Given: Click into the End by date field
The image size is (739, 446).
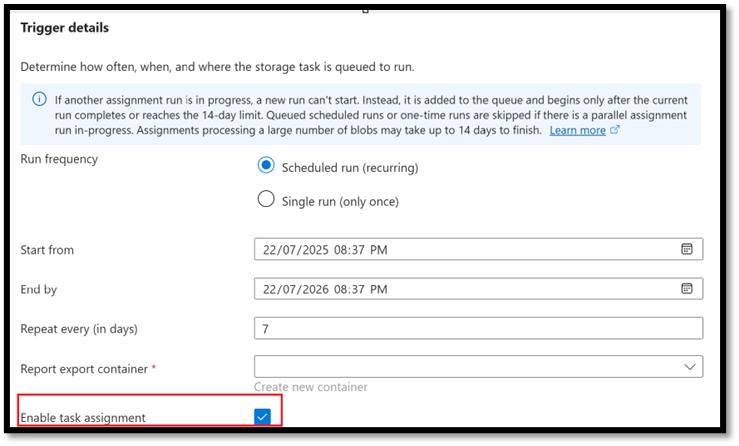Looking at the screenshot, I should (x=478, y=289).
